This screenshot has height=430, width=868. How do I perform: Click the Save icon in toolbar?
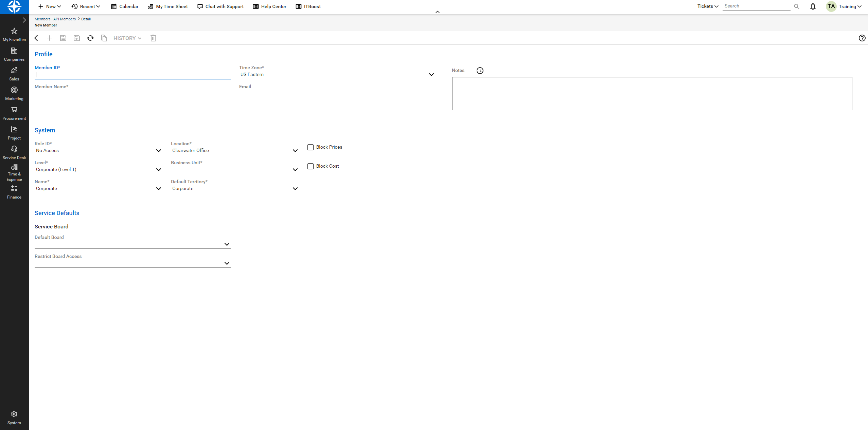tap(63, 38)
